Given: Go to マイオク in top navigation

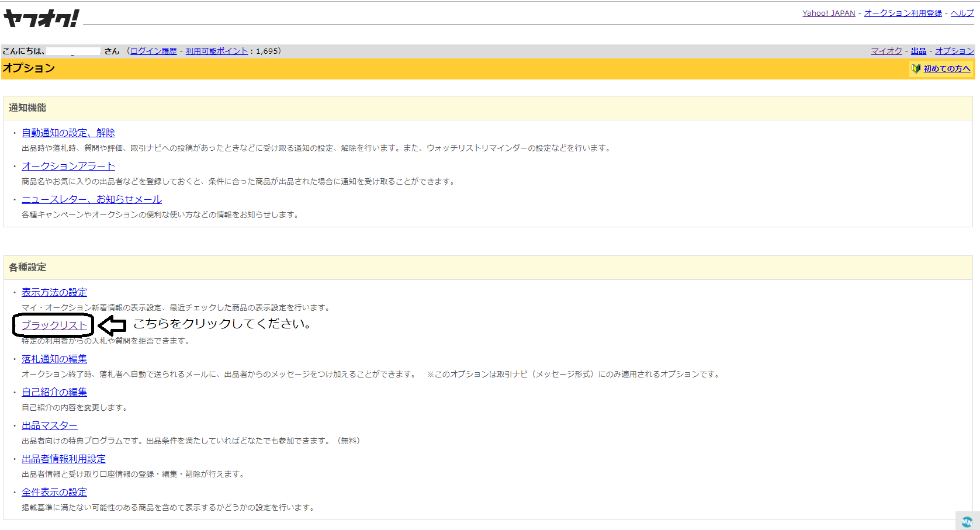Looking at the screenshot, I should coord(886,51).
